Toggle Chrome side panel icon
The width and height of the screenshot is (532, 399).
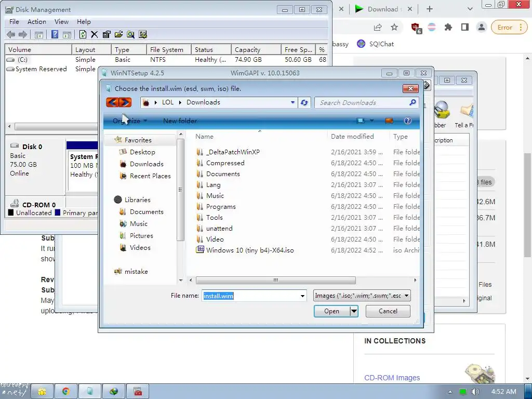465,27
